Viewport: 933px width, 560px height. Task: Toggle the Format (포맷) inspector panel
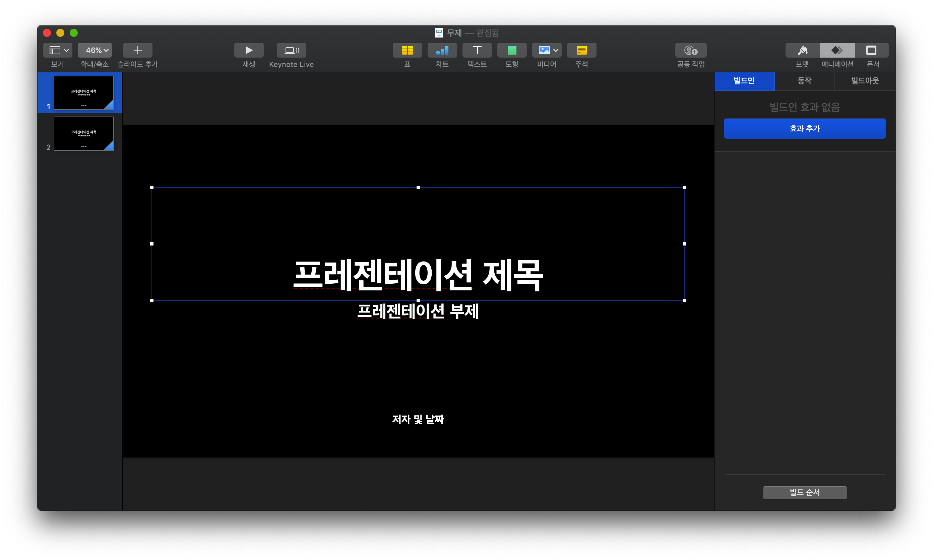[802, 50]
